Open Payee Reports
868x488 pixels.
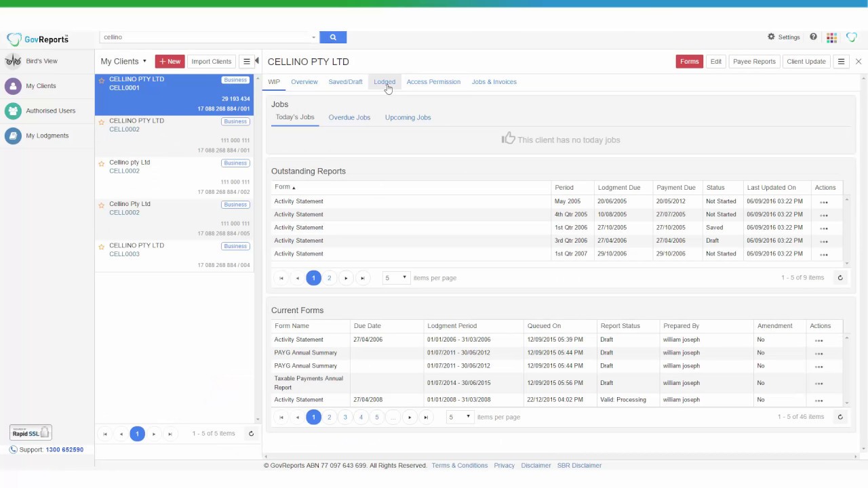click(x=754, y=62)
